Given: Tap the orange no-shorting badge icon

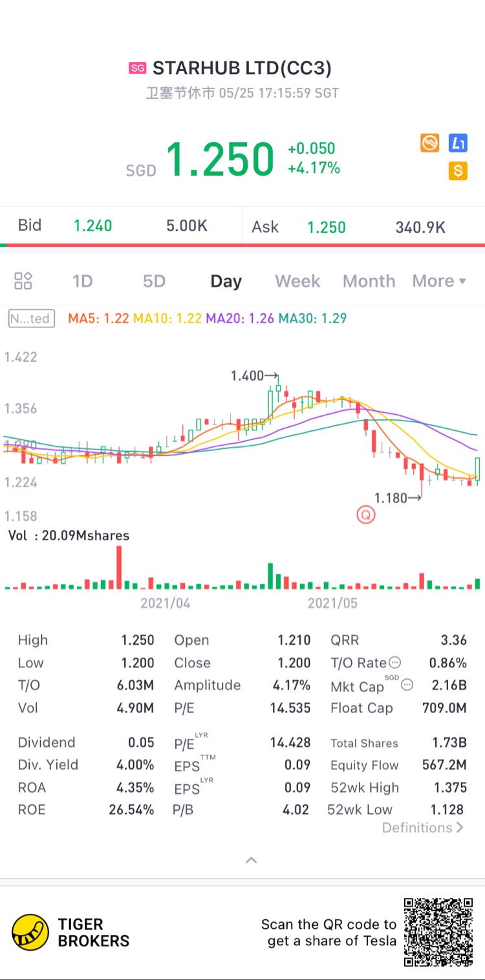Looking at the screenshot, I should (x=430, y=143).
